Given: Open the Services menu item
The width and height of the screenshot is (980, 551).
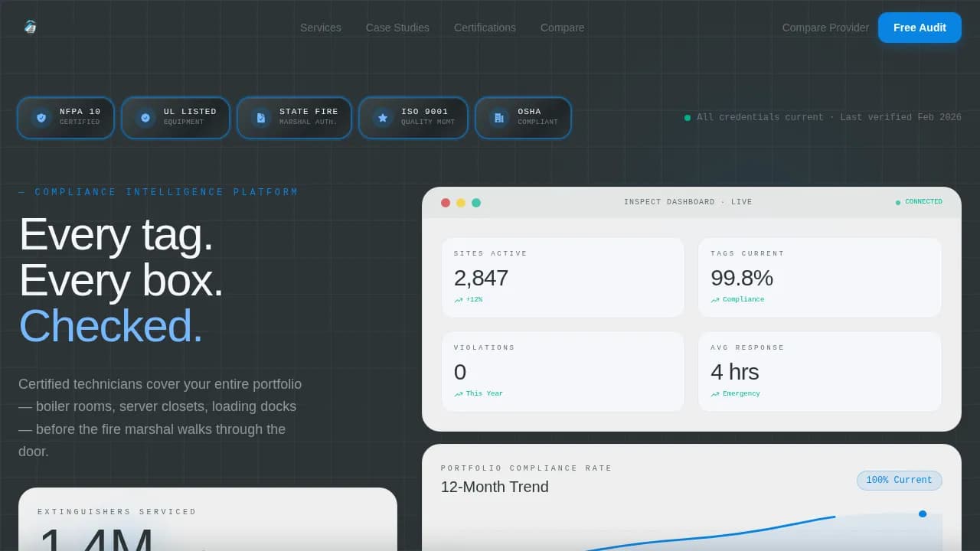Looking at the screenshot, I should (x=321, y=28).
